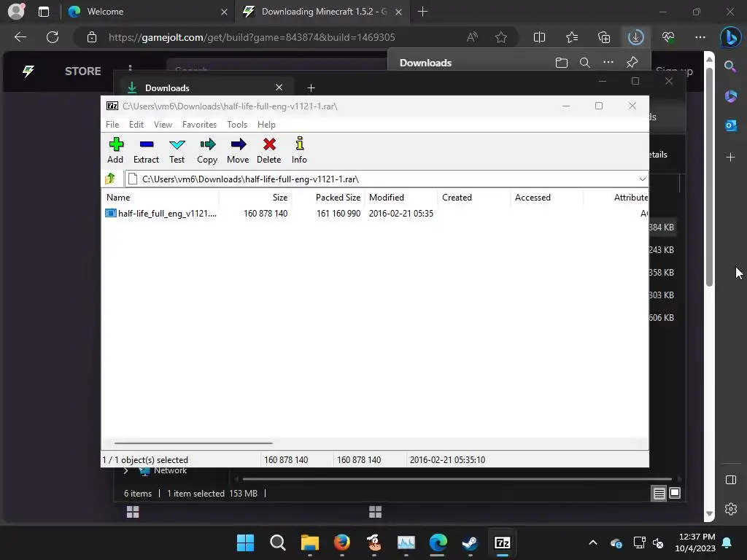Expand the Network tree item in Explorer
Image resolution: width=747 pixels, height=560 pixels.
coord(125,470)
